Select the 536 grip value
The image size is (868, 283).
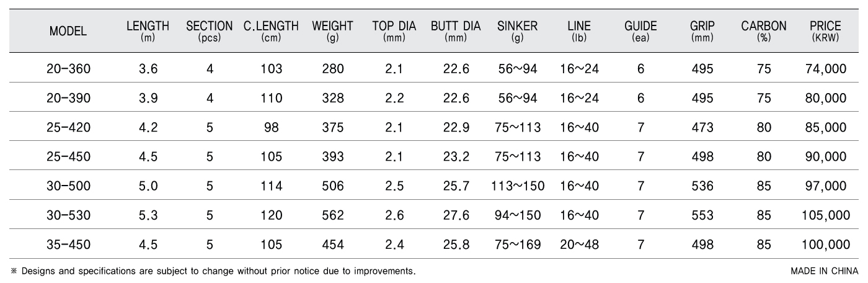[x=702, y=186]
